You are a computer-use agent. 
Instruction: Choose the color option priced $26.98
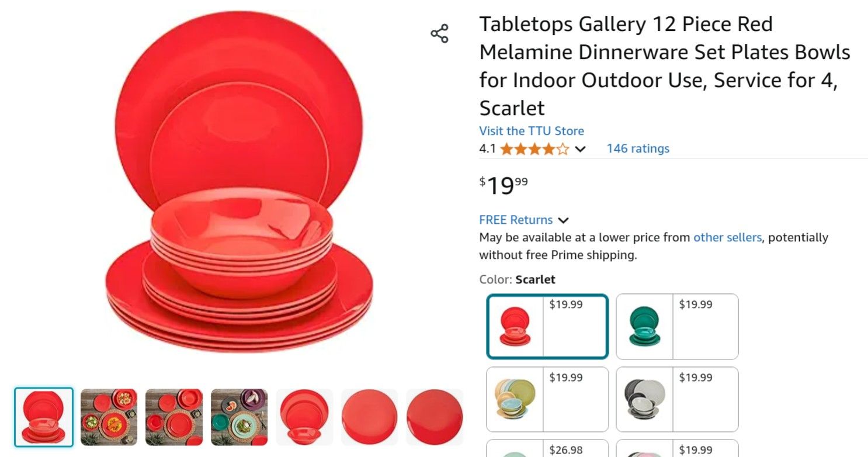pos(547,448)
